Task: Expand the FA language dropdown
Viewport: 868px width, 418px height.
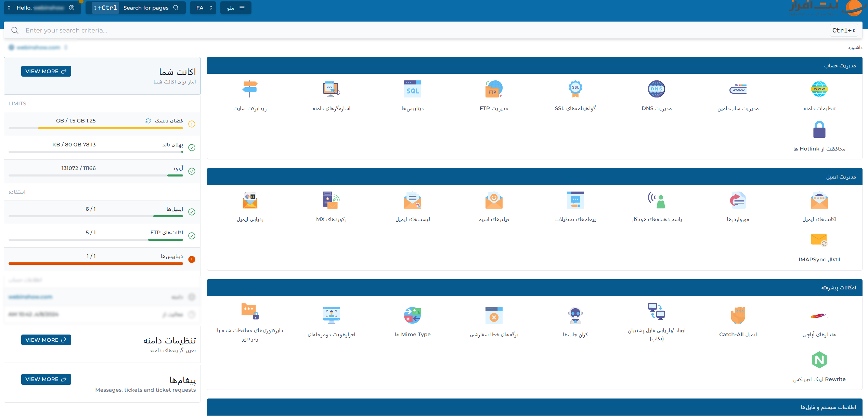Action: pyautogui.click(x=203, y=8)
